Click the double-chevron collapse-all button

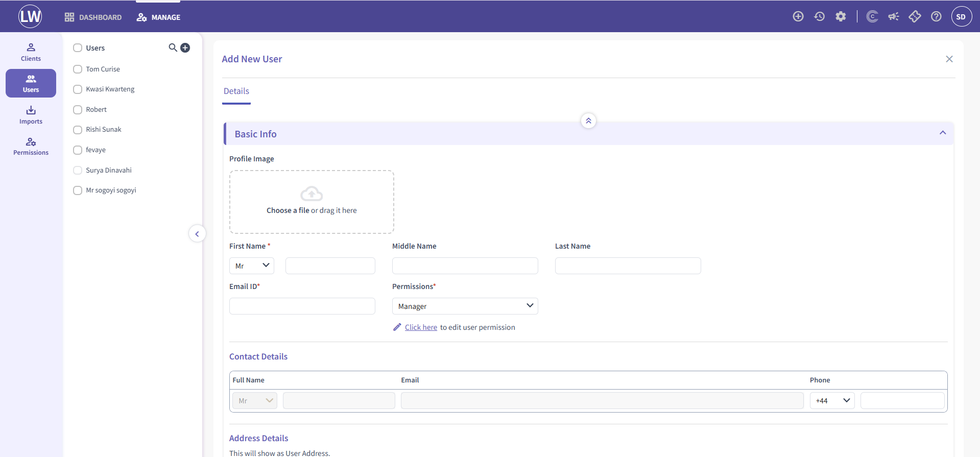pos(588,121)
